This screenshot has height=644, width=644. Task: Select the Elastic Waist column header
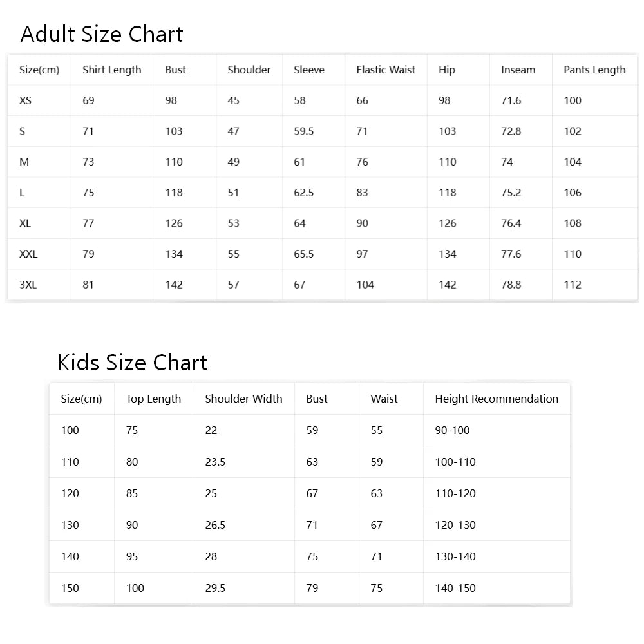tap(386, 70)
